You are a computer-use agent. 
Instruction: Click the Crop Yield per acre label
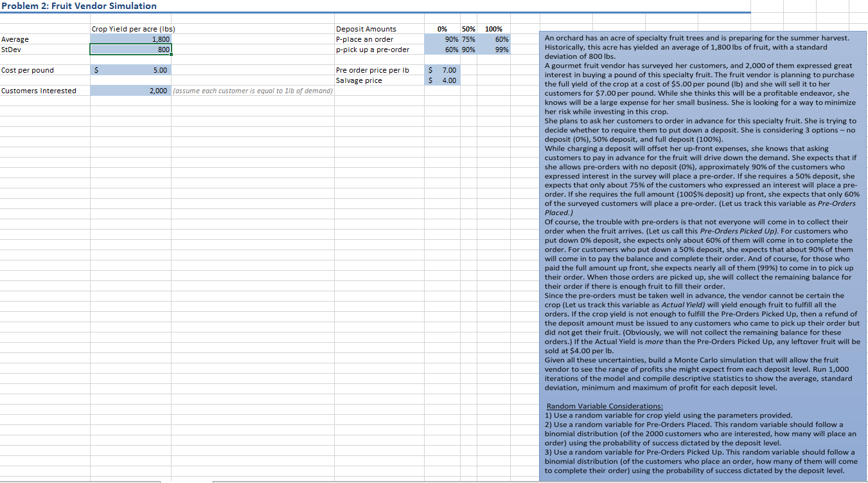[135, 29]
